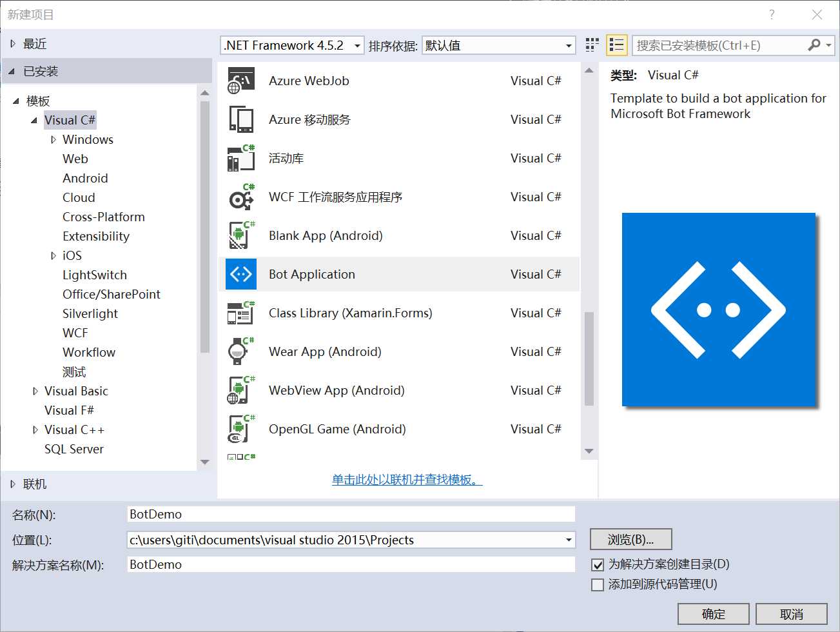Select the Visual F# category
Viewport: 840px width, 632px height.
point(69,410)
